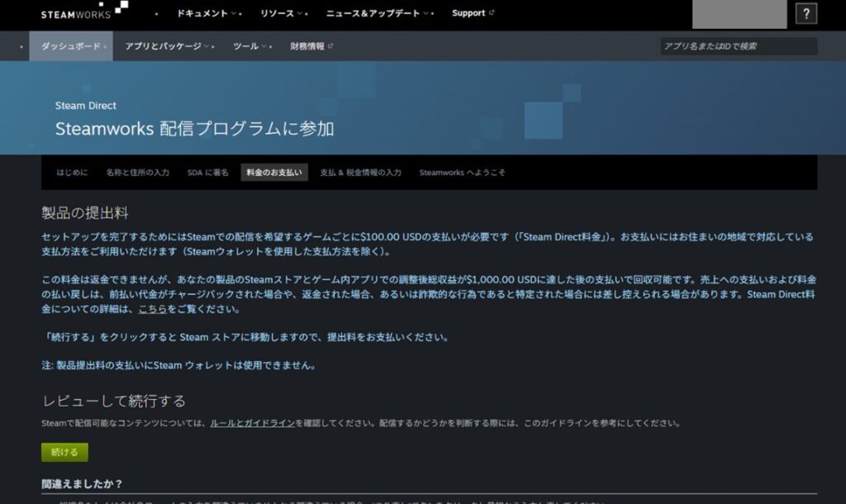Go to the ダッシュボード menu item
846x504 pixels.
(70, 46)
